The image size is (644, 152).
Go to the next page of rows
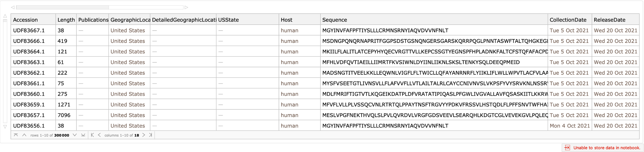pos(75,135)
